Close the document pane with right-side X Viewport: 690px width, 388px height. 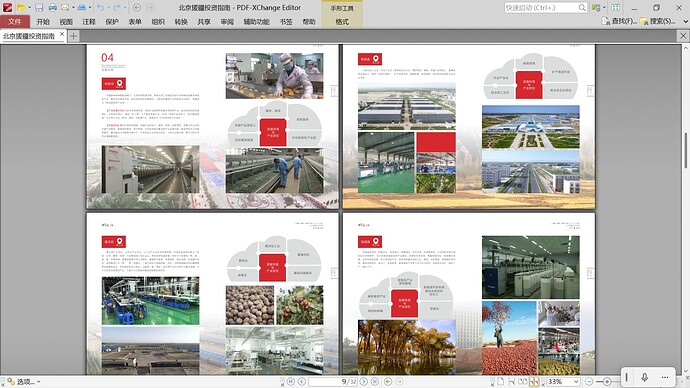click(683, 36)
